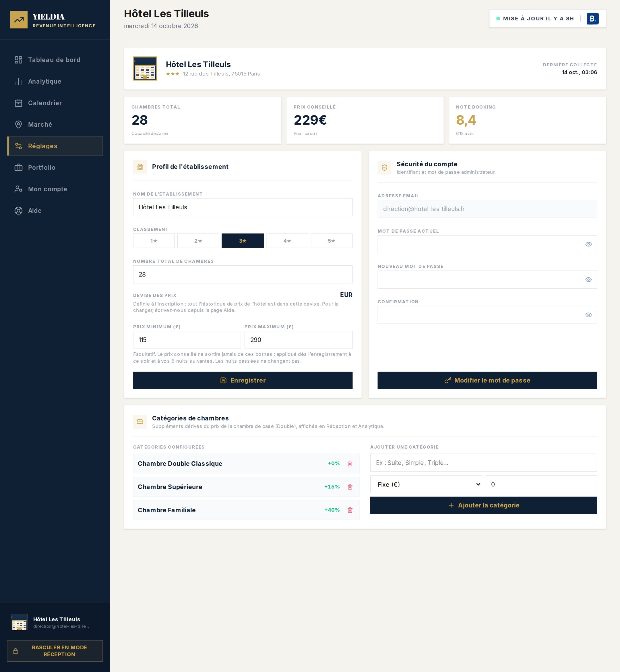Image resolution: width=620 pixels, height=672 pixels.
Task: Open Tableau de bord in the sidebar
Action: click(x=55, y=60)
